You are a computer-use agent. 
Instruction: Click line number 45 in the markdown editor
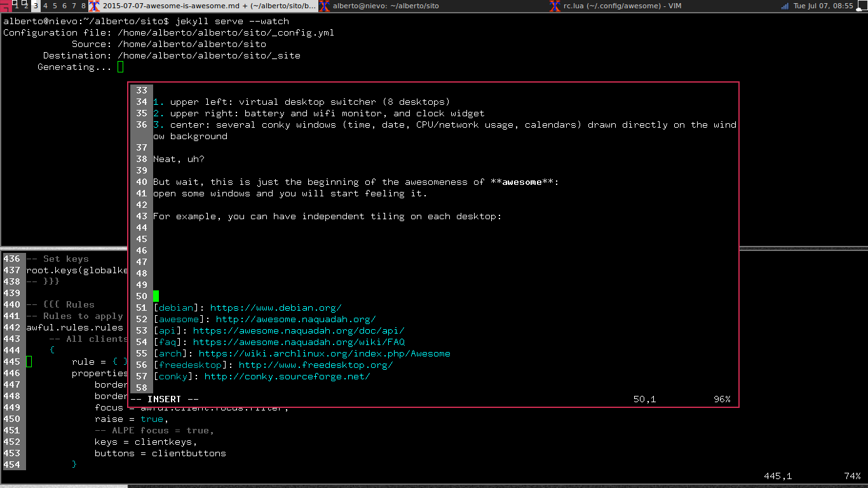[141, 239]
